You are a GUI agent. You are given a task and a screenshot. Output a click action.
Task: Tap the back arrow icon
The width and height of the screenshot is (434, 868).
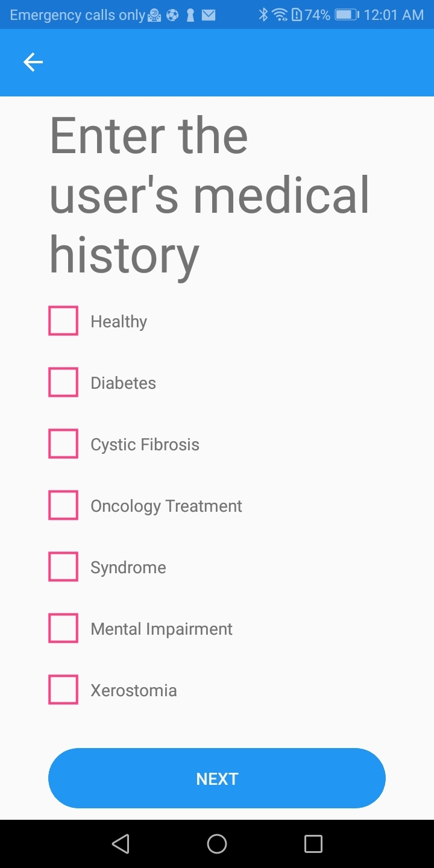(33, 62)
